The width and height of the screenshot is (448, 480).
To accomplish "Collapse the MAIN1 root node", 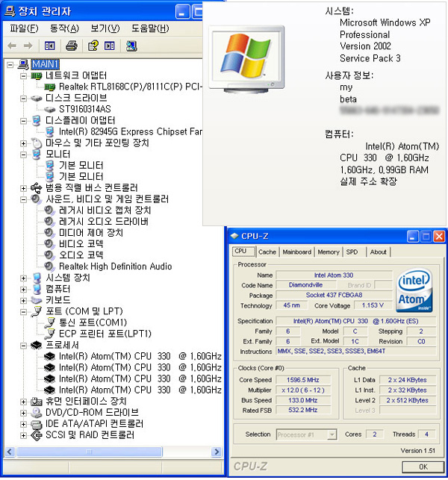I will point(10,65).
